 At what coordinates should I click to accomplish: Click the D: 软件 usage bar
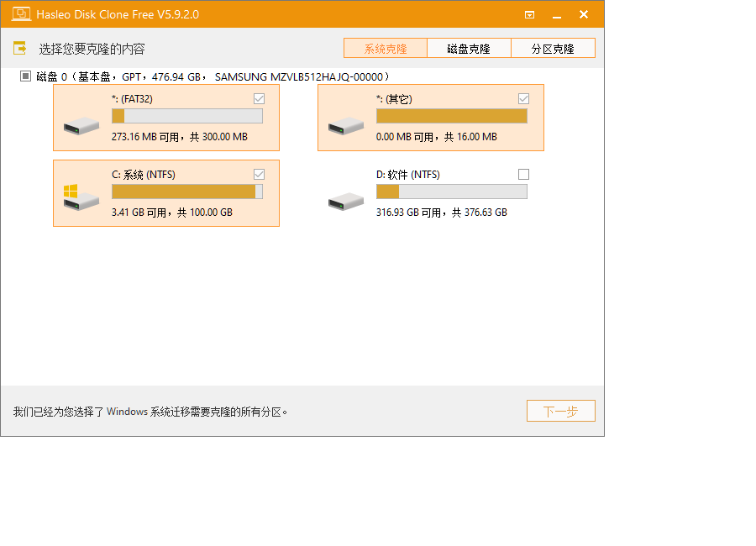click(452, 192)
